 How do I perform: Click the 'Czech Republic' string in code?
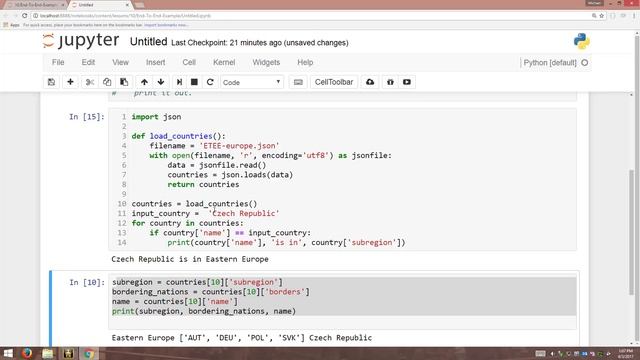click(x=244, y=213)
